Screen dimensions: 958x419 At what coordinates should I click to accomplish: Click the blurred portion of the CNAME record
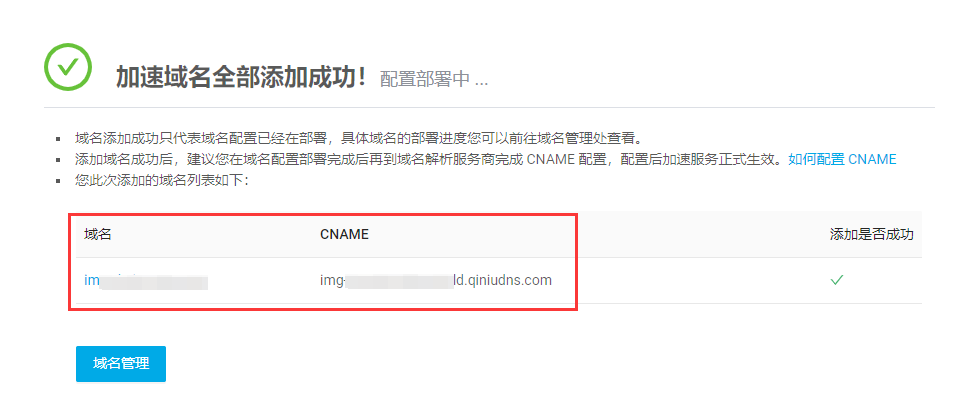400,281
